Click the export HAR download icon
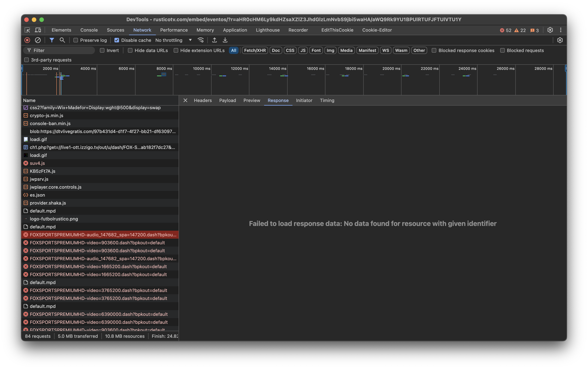This screenshot has height=369, width=588. point(225,40)
